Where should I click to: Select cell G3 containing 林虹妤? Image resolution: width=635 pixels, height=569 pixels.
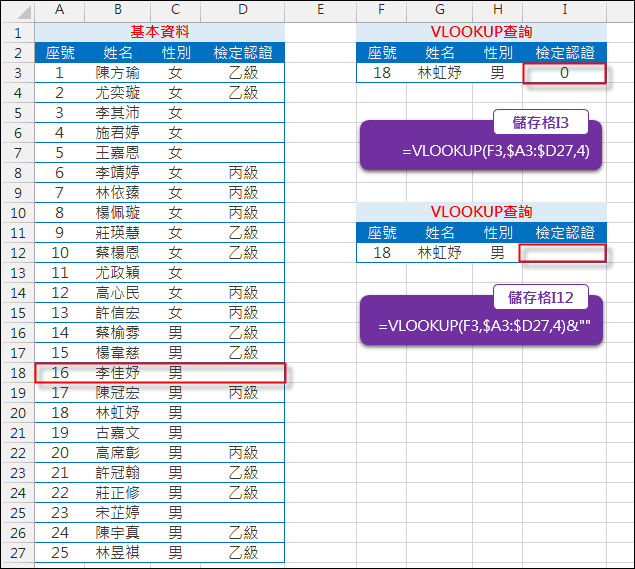(x=439, y=73)
